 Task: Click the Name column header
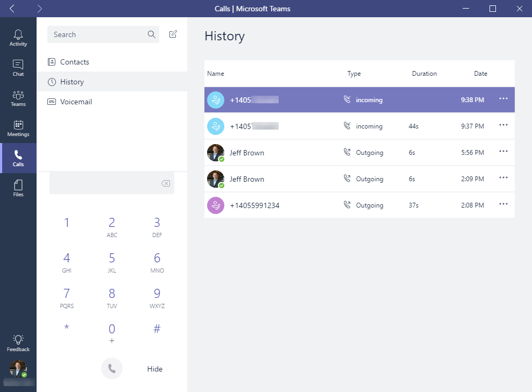(216, 74)
